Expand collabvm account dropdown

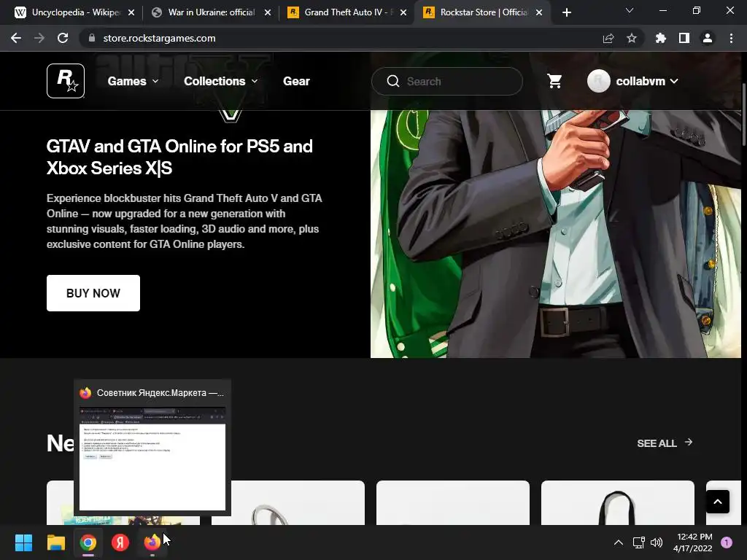coord(674,82)
